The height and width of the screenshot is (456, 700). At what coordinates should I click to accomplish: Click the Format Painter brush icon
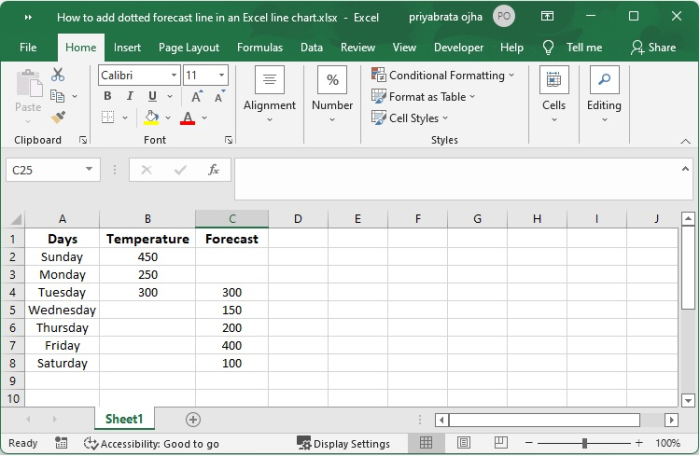pos(58,117)
